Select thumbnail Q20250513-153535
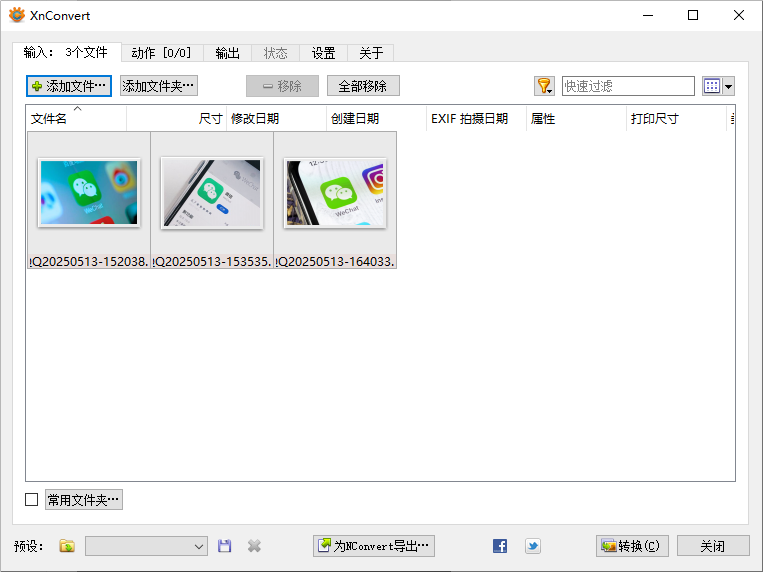Image resolution: width=763 pixels, height=572 pixels. click(x=212, y=200)
